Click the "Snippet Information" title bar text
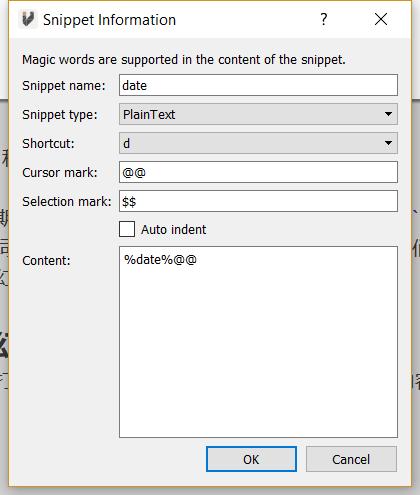The image size is (420, 495). (109, 20)
